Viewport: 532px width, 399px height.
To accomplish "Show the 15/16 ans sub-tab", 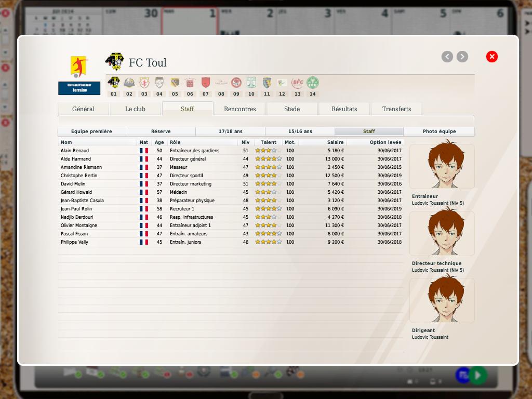I will coord(300,131).
